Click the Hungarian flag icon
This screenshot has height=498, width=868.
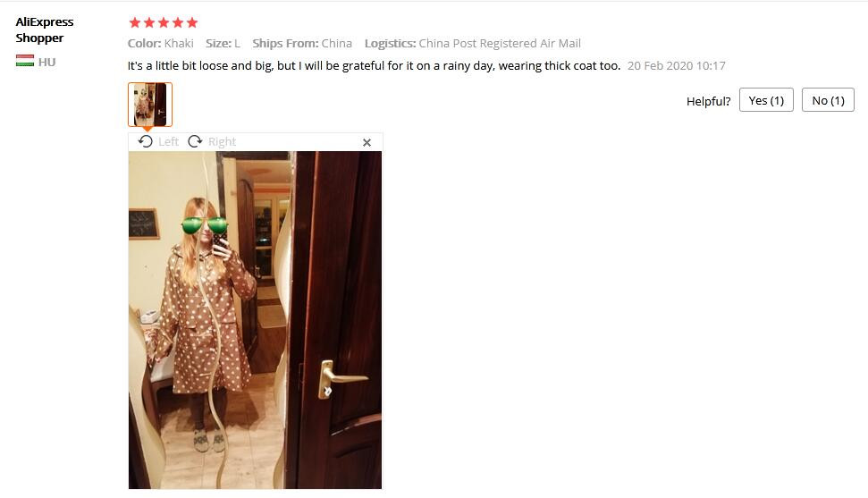pyautogui.click(x=25, y=61)
